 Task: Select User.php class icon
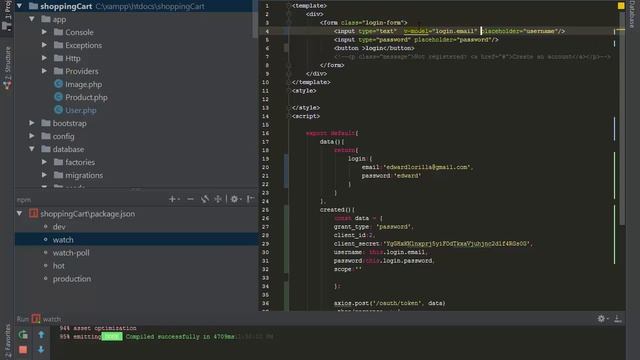point(58,110)
